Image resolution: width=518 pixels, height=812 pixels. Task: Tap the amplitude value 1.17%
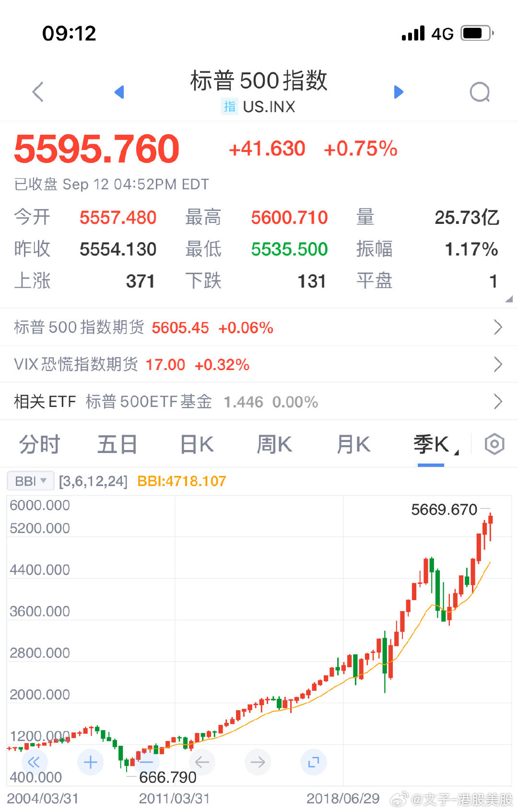click(471, 249)
